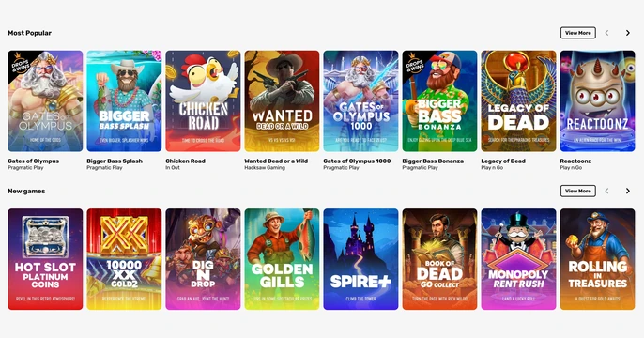Screen dimensions: 644x338
Task: Go to previous Most Popular games
Action: tap(606, 33)
